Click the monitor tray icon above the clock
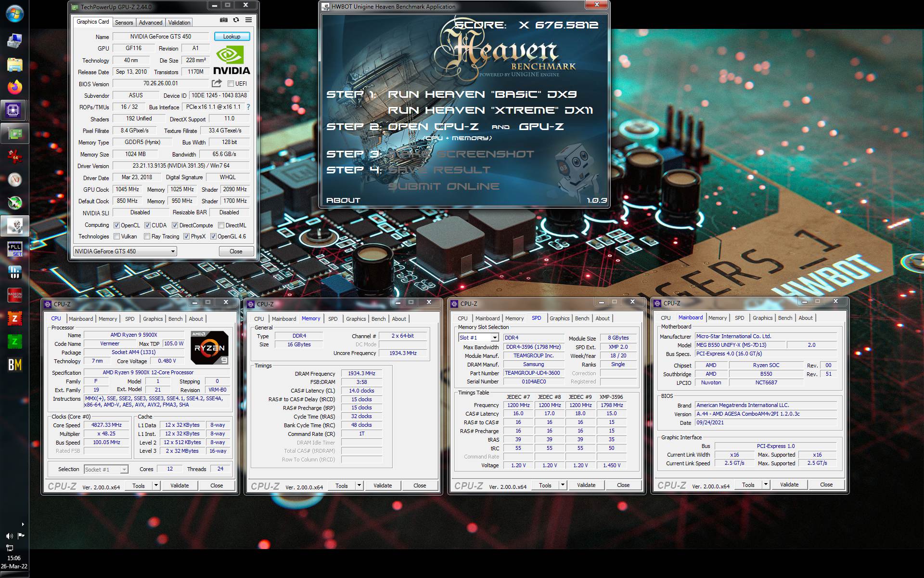The width and height of the screenshot is (924, 578). click(x=9, y=548)
